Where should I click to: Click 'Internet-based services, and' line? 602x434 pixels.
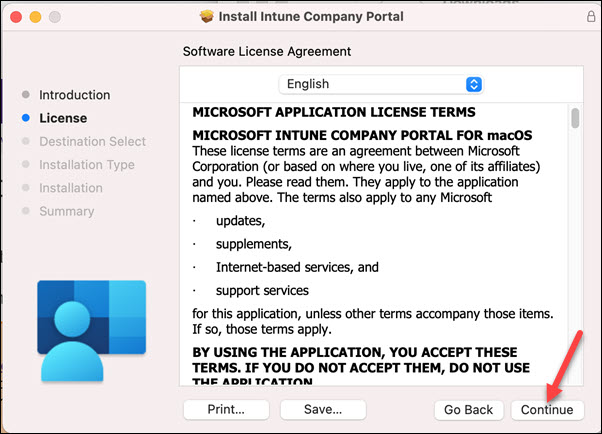click(x=297, y=267)
